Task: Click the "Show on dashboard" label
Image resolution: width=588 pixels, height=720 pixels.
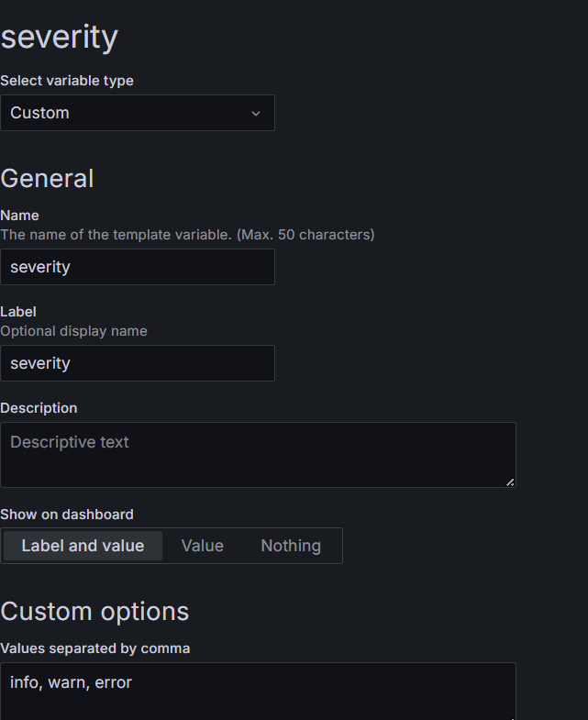Action: (67, 515)
